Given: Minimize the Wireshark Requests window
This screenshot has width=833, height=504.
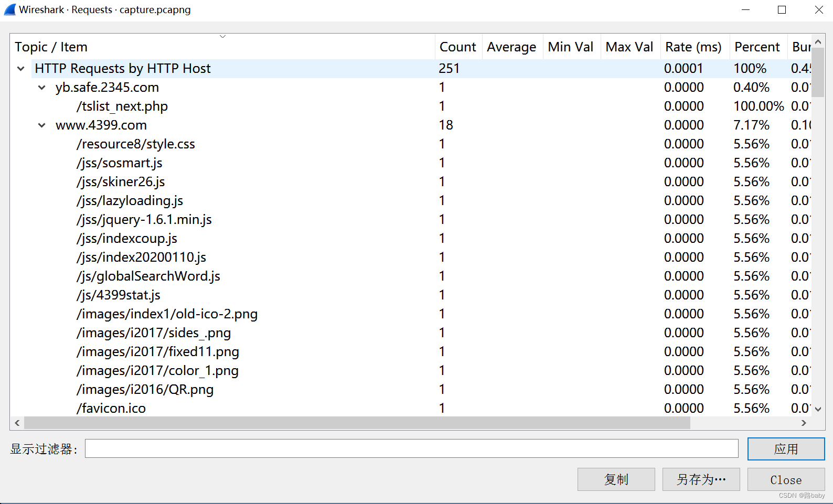Looking at the screenshot, I should [x=745, y=9].
